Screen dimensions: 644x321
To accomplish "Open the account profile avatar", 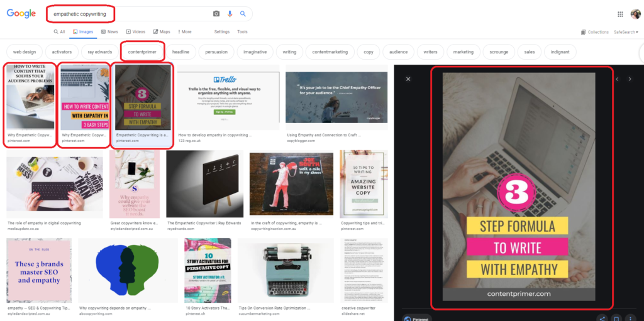I will tap(635, 14).
